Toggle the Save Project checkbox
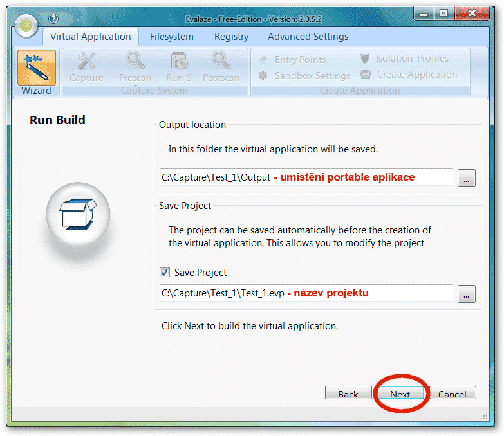This screenshot has height=436, width=504. pyautogui.click(x=165, y=273)
